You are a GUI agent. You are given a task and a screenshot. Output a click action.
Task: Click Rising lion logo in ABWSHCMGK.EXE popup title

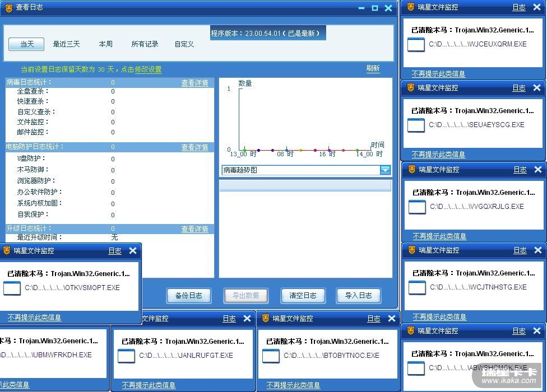[x=411, y=330]
